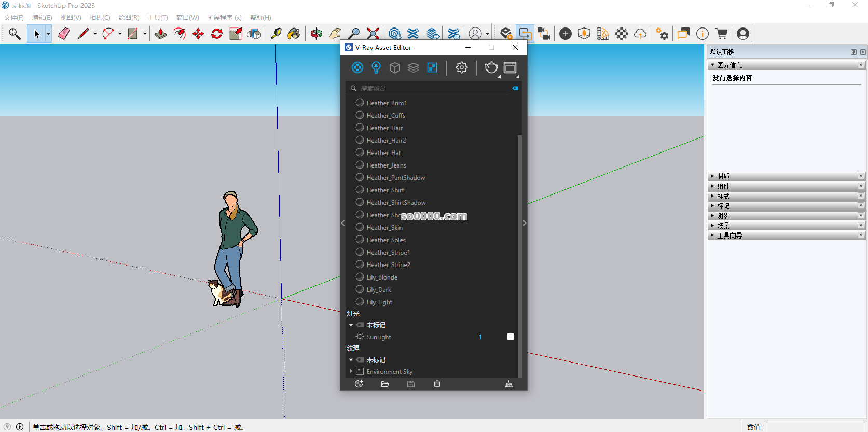Select the Paint Bucket tool

click(294, 34)
